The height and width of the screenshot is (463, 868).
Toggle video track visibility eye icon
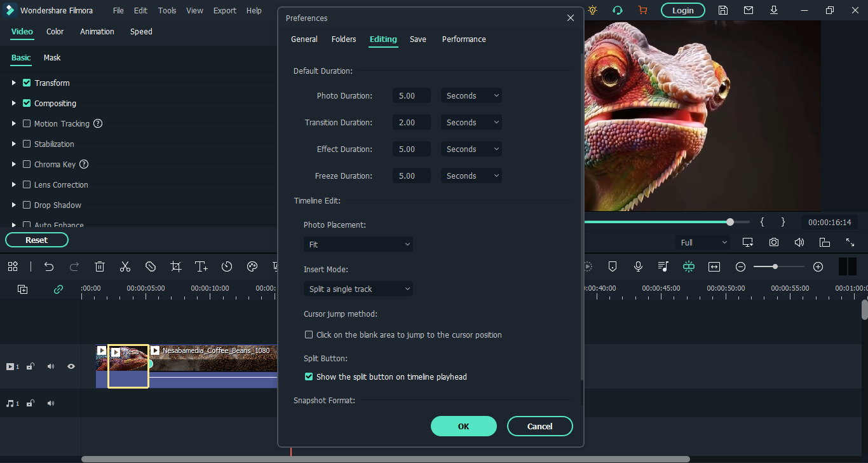[x=71, y=366]
